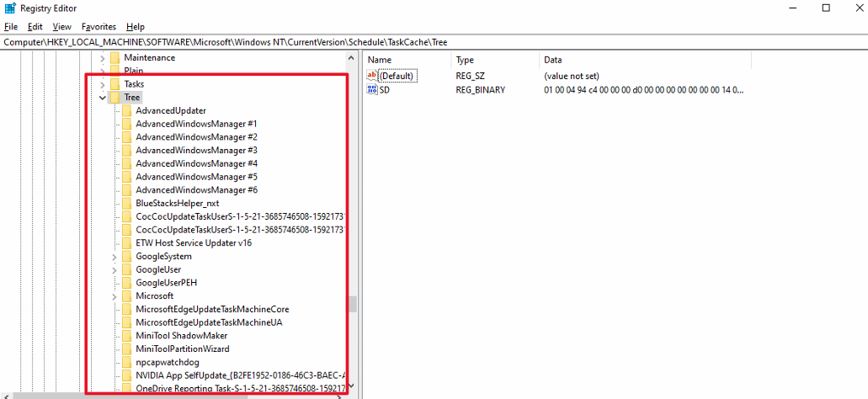Open the Favorites menu
Image resolution: width=868 pixels, height=399 pixels.
click(x=99, y=27)
